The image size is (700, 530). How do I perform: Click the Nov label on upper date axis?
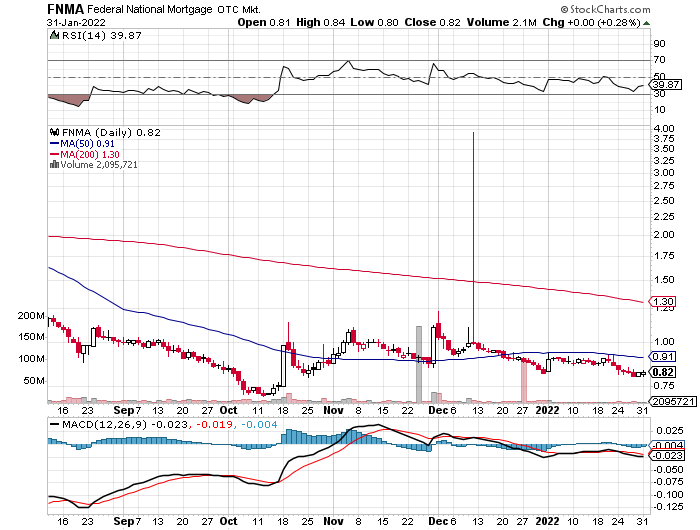point(333,410)
